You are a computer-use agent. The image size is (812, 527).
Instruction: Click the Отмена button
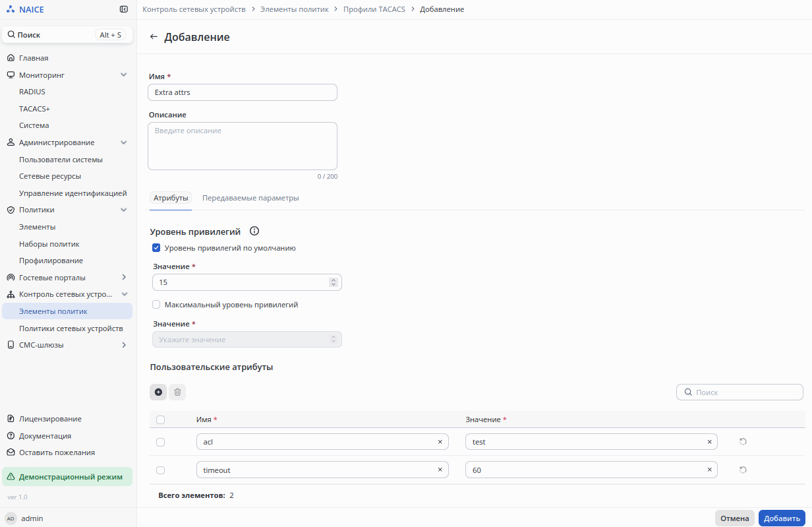coord(734,518)
